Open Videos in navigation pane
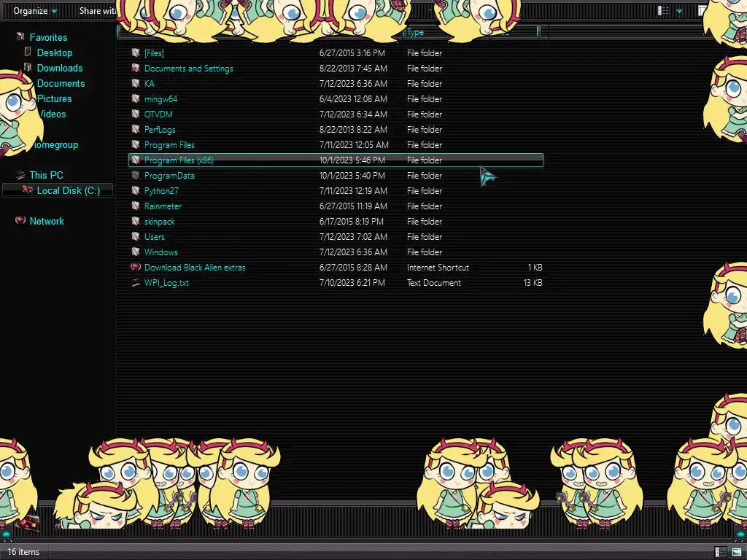 [x=53, y=114]
